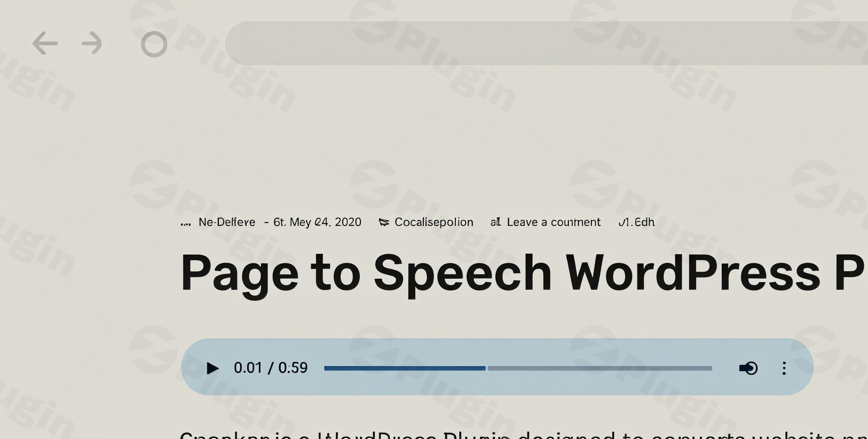The width and height of the screenshot is (868, 439).
Task: Go back with the browser back arrow
Action: pos(45,43)
